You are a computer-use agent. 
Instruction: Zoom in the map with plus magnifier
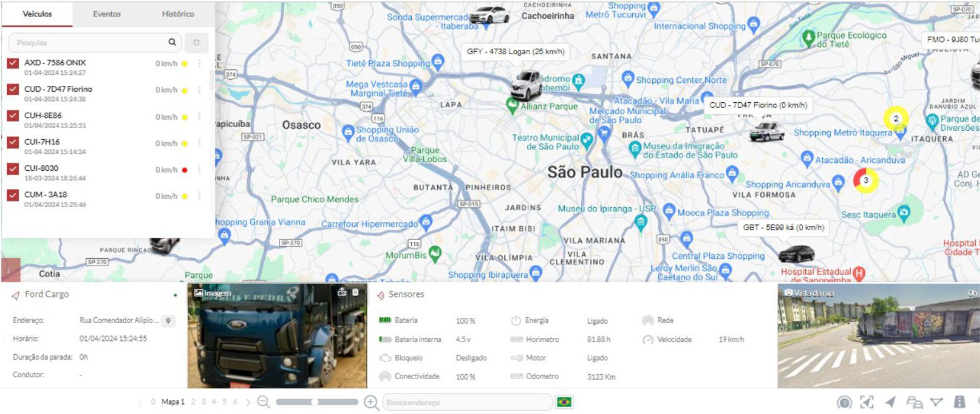point(371,402)
